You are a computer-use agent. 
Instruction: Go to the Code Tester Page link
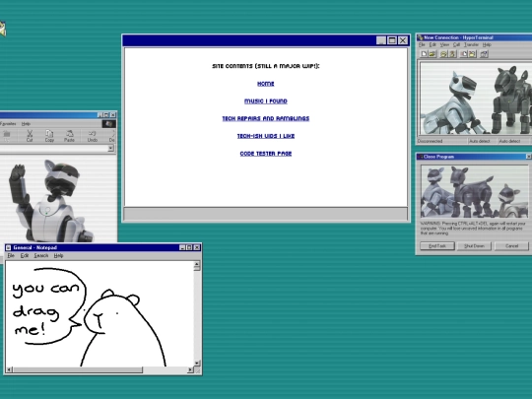pyautogui.click(x=266, y=154)
